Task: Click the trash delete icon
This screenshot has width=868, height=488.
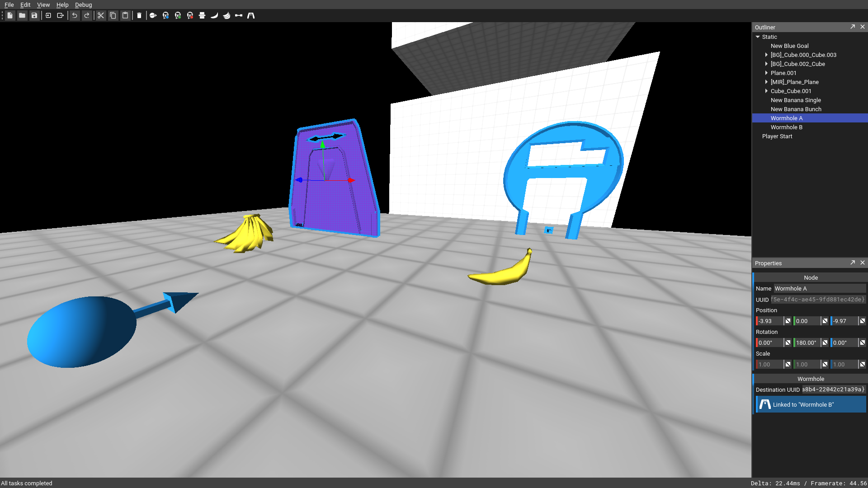Action: tap(139, 15)
